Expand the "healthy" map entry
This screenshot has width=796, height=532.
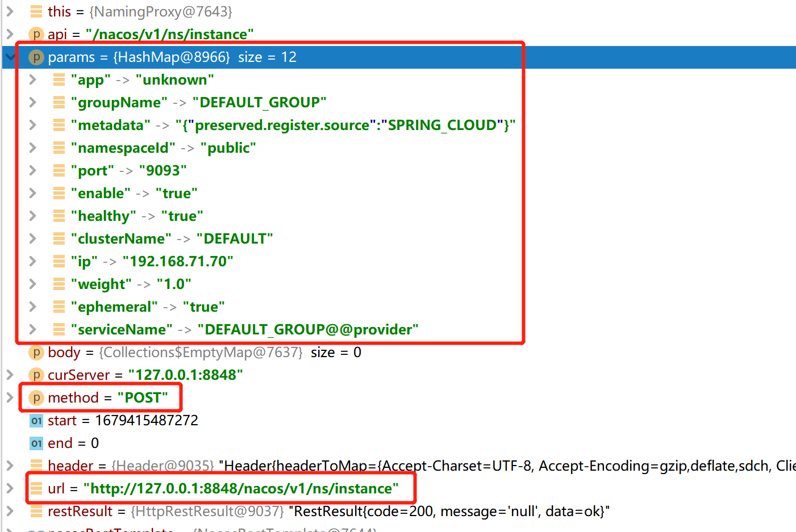(x=32, y=216)
